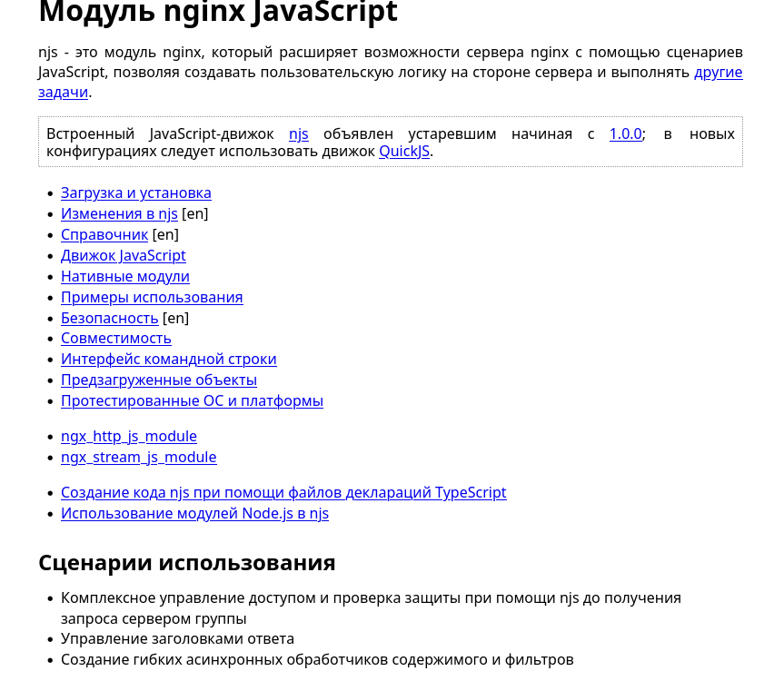Open "Примеры использования" link
The height and width of the screenshot is (681, 784).
click(152, 297)
